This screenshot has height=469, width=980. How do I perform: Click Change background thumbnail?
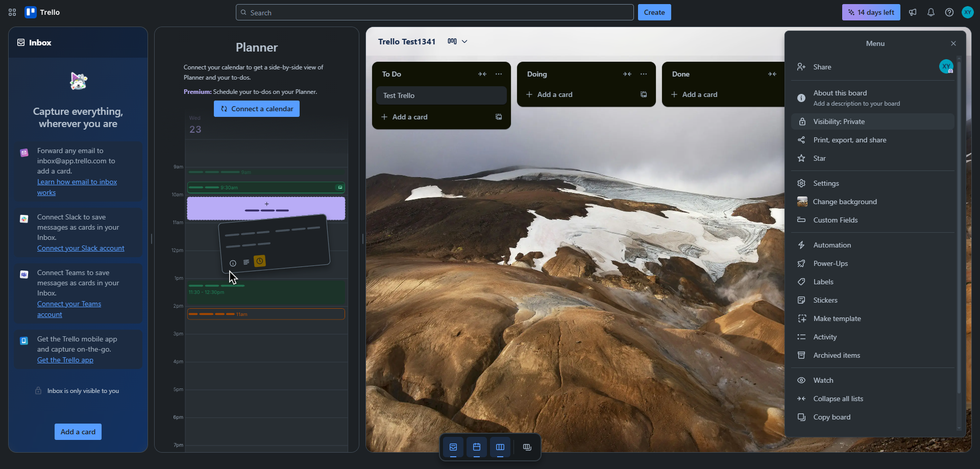(x=802, y=202)
